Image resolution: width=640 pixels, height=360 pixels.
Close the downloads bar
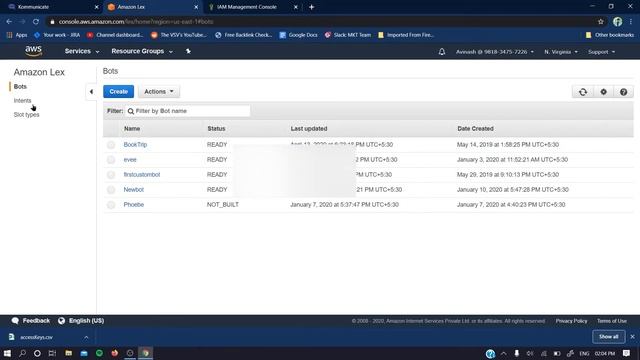pyautogui.click(x=632, y=337)
